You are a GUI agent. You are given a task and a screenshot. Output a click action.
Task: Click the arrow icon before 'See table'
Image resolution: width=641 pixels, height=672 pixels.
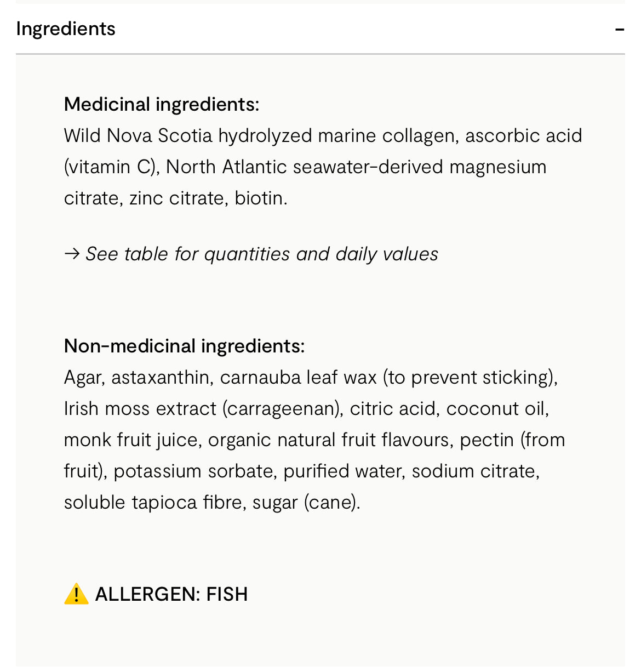(72, 254)
